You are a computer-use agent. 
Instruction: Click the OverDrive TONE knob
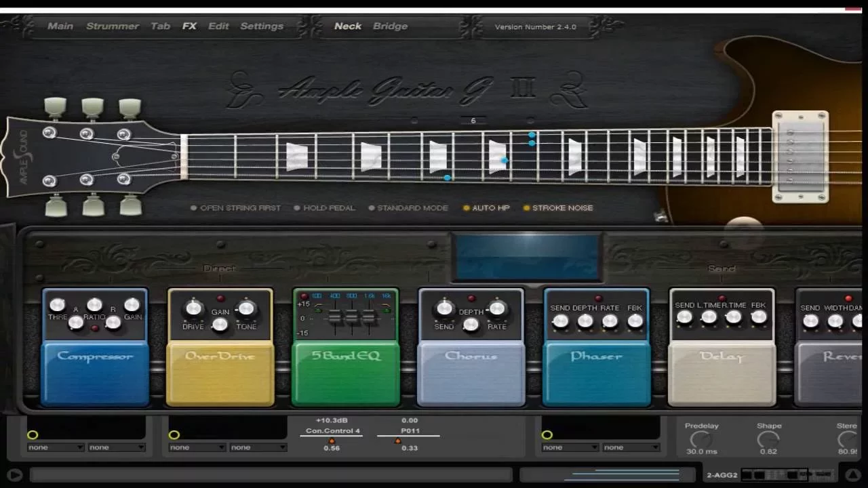[x=246, y=309]
